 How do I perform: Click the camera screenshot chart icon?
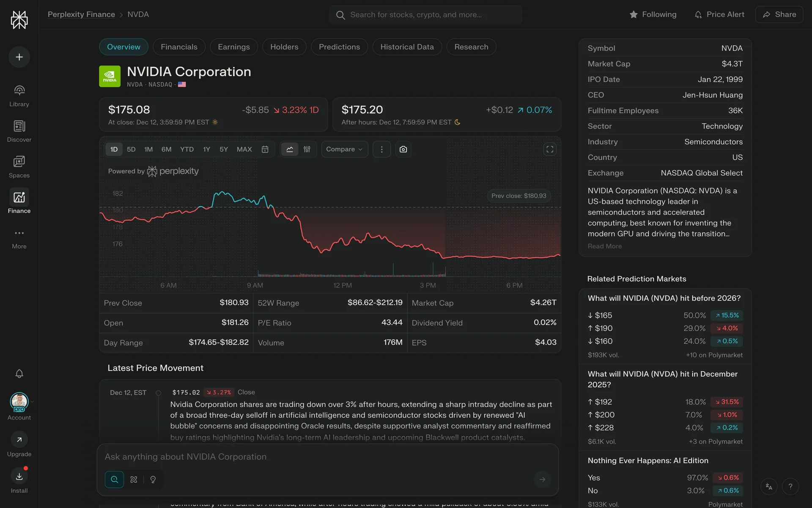403,149
